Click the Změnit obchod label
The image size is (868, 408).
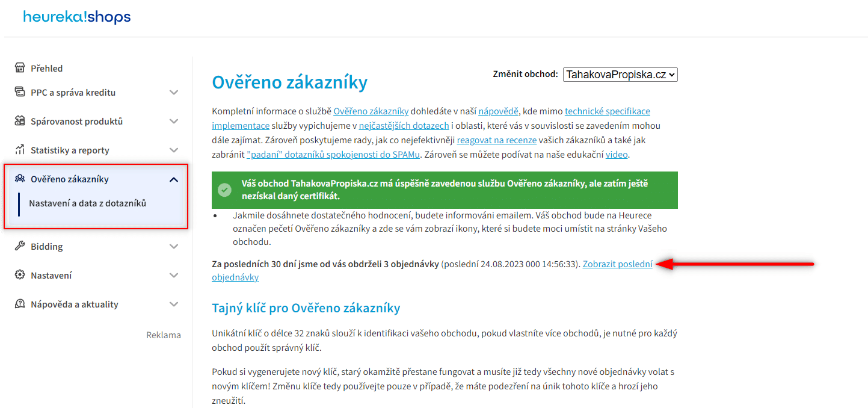pos(525,74)
